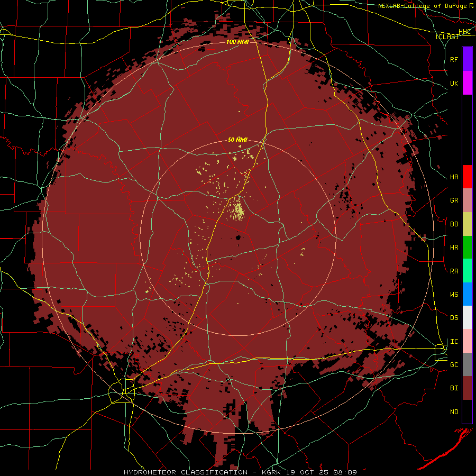This screenshot has height=476, width=476.
Task: Click the [CLAS] unit label
Action: [447, 36]
